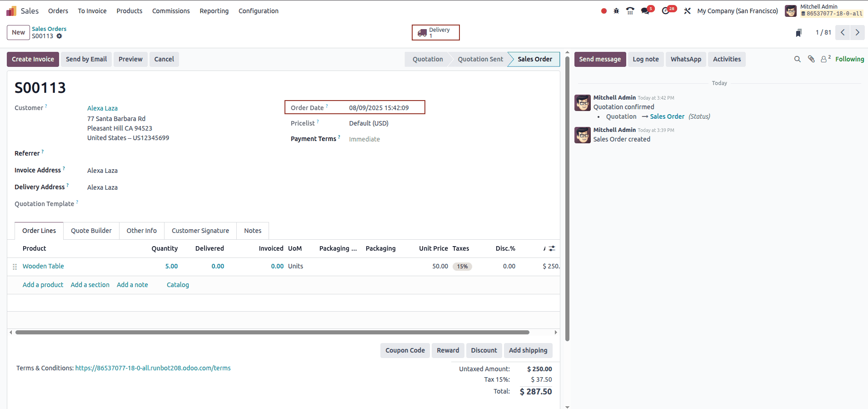Click the WhatsApp button
Viewport: 868px width, 409px height.
click(x=686, y=59)
